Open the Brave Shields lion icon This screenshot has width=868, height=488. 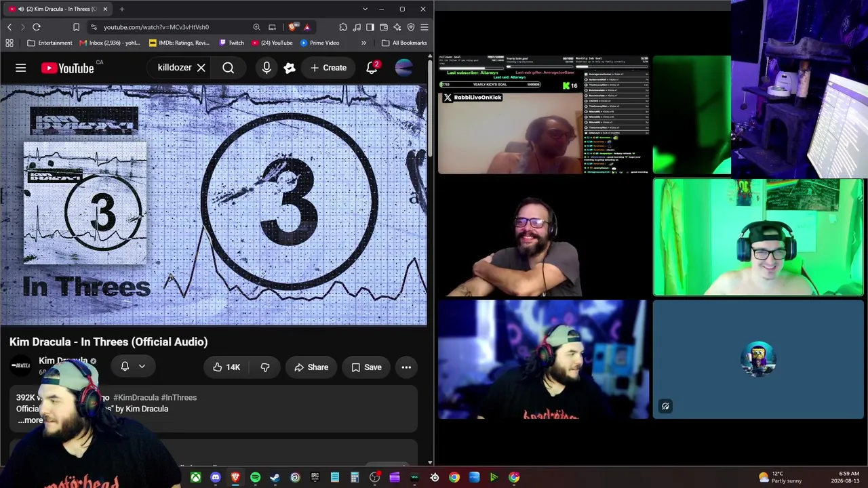point(292,27)
